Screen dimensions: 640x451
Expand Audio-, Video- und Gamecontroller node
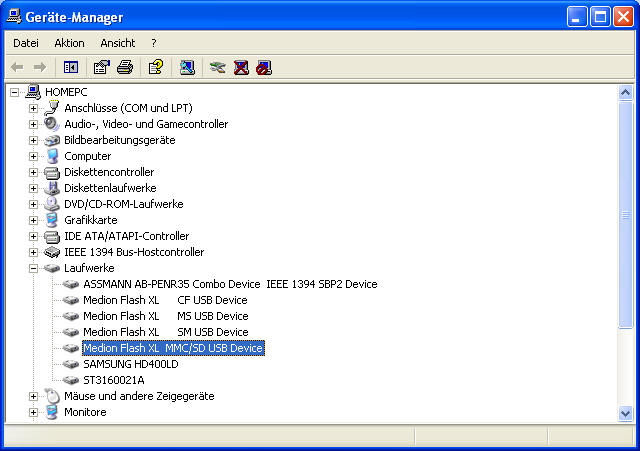pyautogui.click(x=33, y=124)
